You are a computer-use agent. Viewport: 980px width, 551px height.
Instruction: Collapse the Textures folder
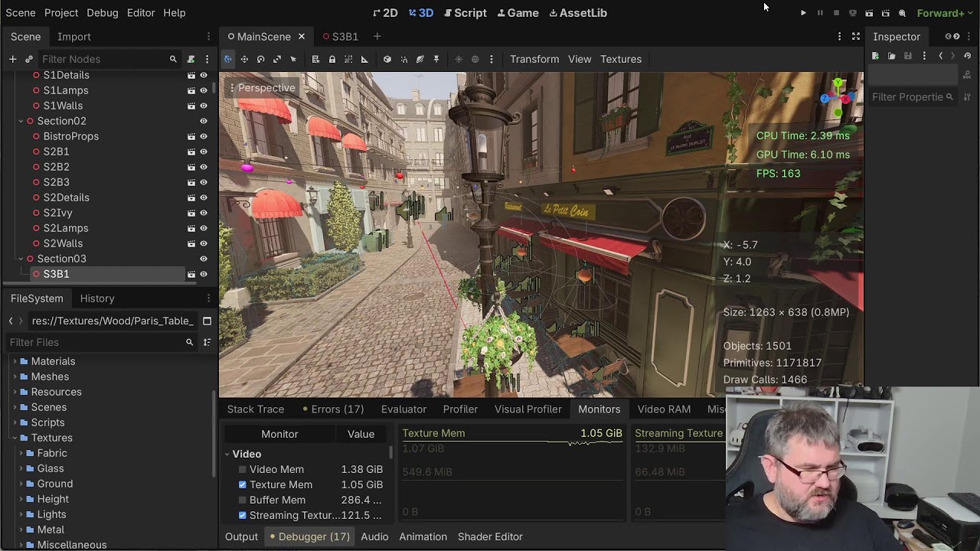pos(14,438)
